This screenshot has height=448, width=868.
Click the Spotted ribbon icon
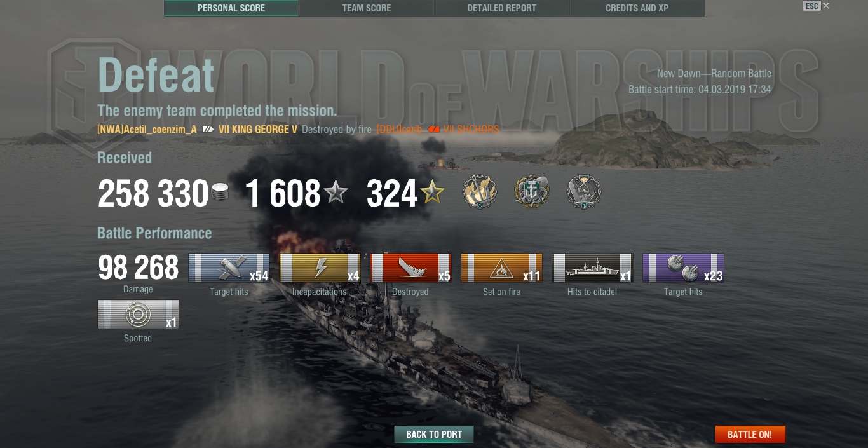(138, 314)
